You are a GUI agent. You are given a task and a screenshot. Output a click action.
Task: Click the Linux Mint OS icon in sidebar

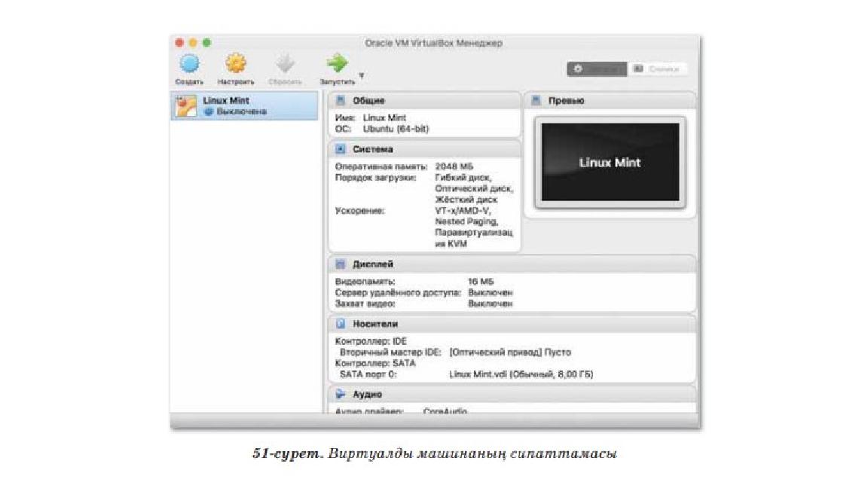click(x=185, y=105)
